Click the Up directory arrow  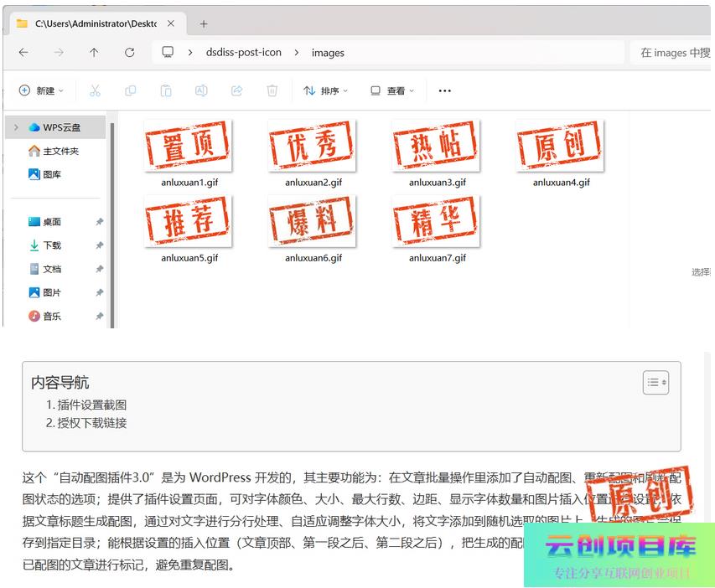[94, 52]
